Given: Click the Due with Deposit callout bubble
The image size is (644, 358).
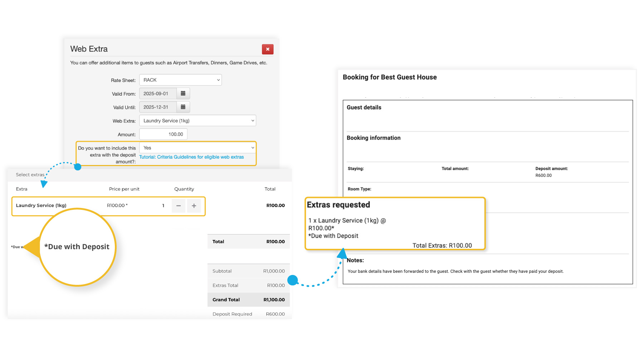Looking at the screenshot, I should point(77,247).
